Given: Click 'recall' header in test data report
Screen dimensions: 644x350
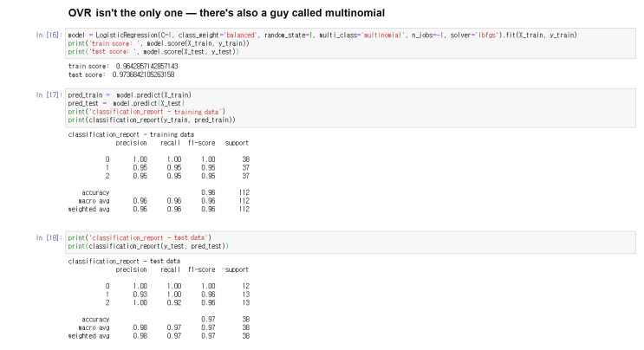Looking at the screenshot, I should (171, 269).
